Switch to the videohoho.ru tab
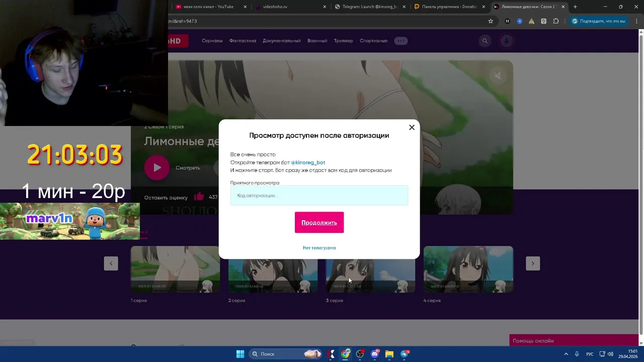 (x=275, y=7)
